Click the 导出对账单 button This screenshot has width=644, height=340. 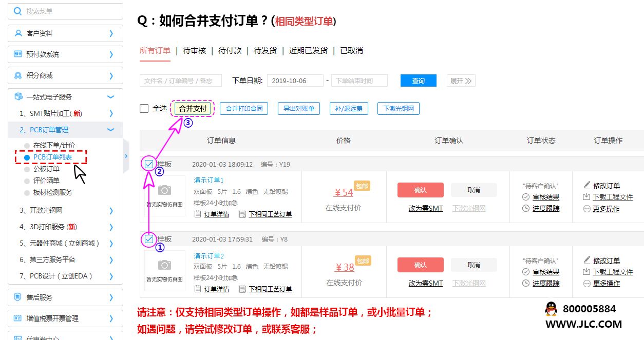(299, 108)
